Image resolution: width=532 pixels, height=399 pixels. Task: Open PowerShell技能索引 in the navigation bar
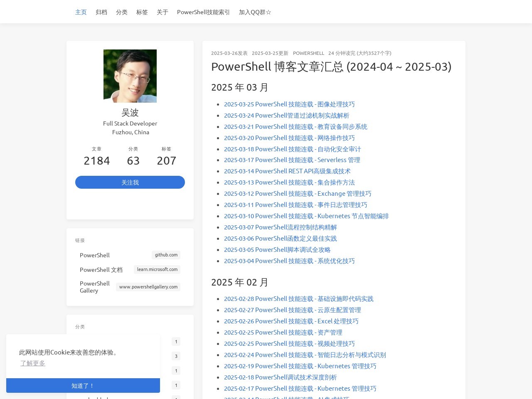(x=203, y=12)
